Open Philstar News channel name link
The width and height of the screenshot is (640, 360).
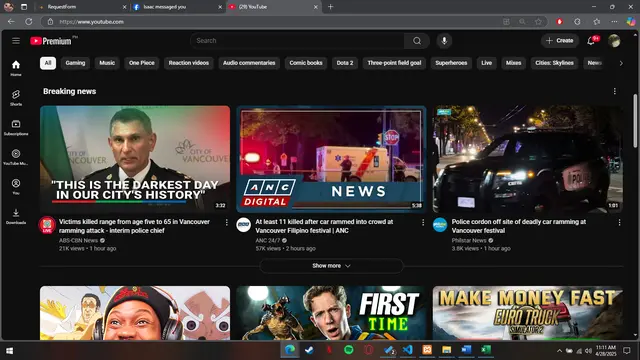(469, 240)
